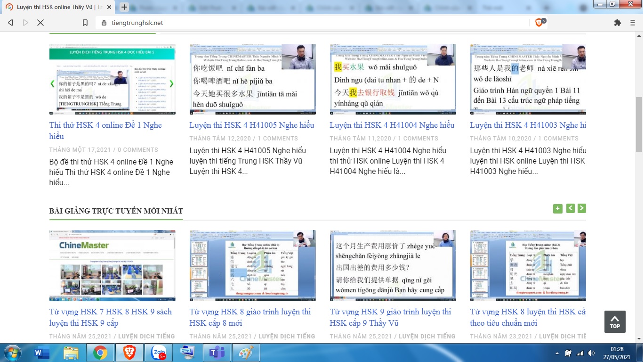Open thumbnail for Từ vựng HSK 8 giáo trình

click(x=253, y=266)
